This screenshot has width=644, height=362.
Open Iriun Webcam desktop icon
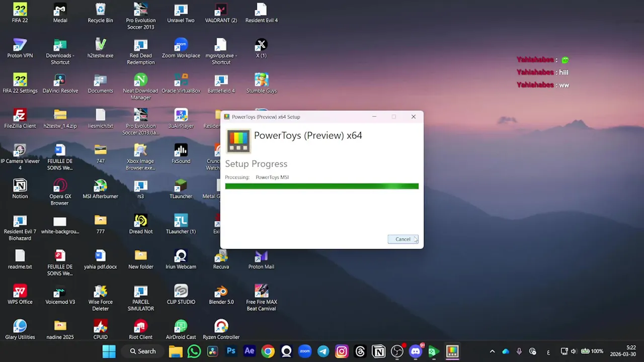pyautogui.click(x=181, y=259)
